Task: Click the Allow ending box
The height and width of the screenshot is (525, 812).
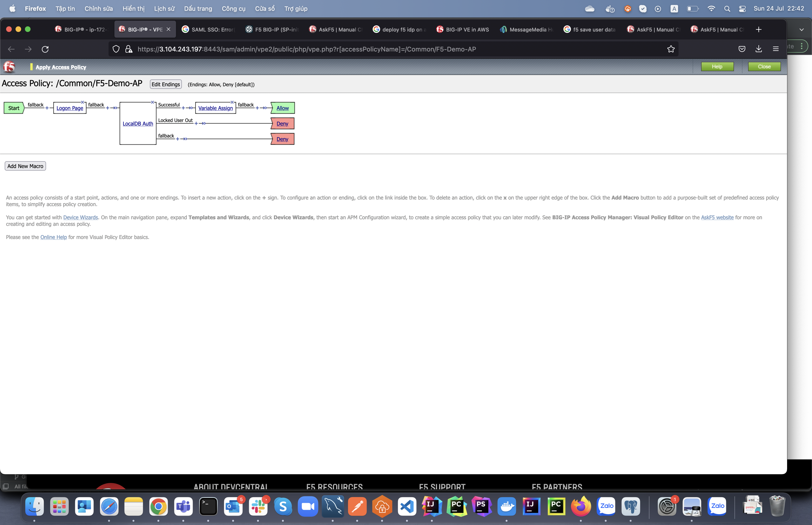Action: (x=282, y=108)
